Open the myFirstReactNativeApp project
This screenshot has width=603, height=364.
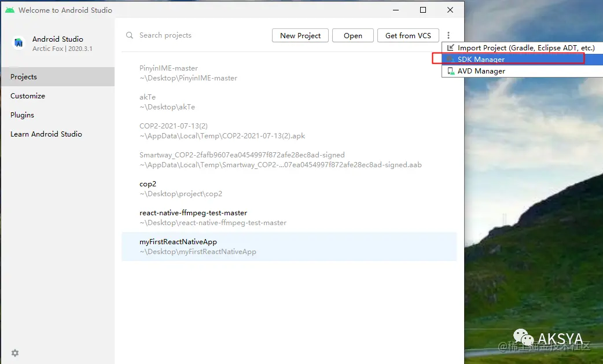click(289, 247)
